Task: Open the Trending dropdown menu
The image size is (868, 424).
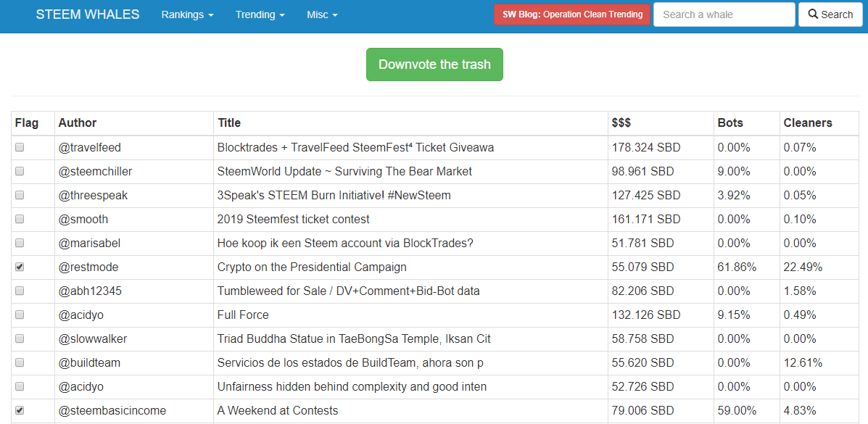Action: (x=260, y=15)
